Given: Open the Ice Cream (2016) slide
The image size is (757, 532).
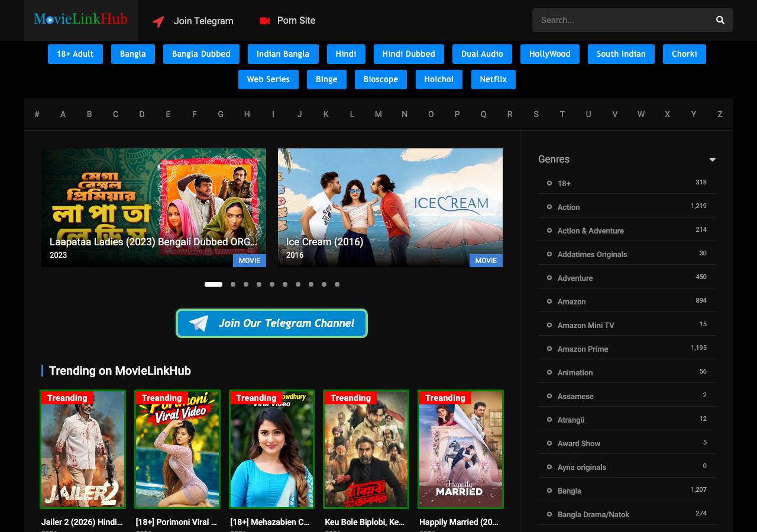Looking at the screenshot, I should coord(390,207).
